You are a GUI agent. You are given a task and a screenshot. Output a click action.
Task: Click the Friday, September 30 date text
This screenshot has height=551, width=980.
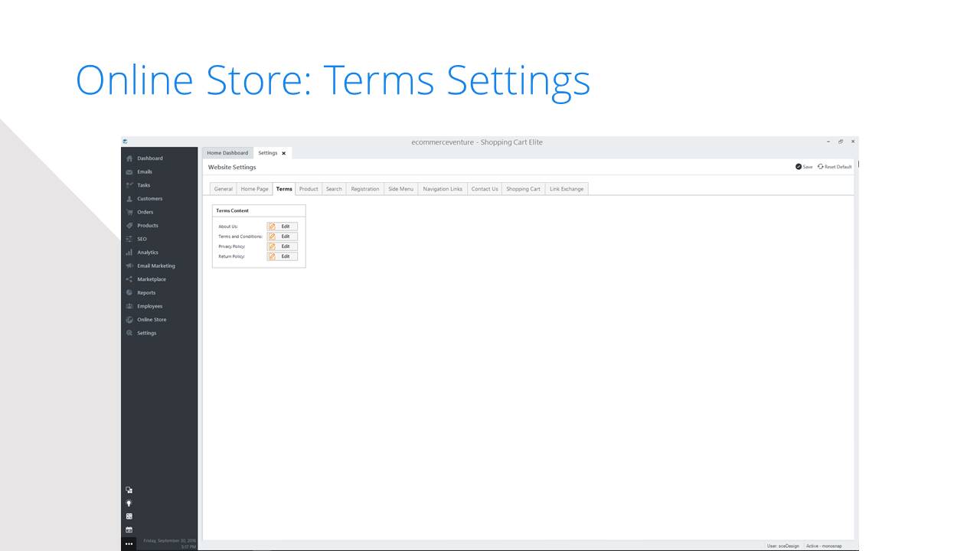170,541
